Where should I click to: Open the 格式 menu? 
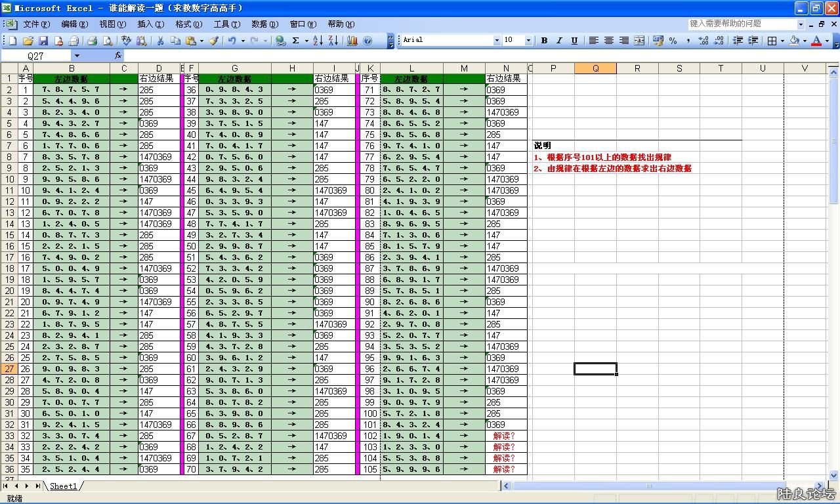[188, 24]
